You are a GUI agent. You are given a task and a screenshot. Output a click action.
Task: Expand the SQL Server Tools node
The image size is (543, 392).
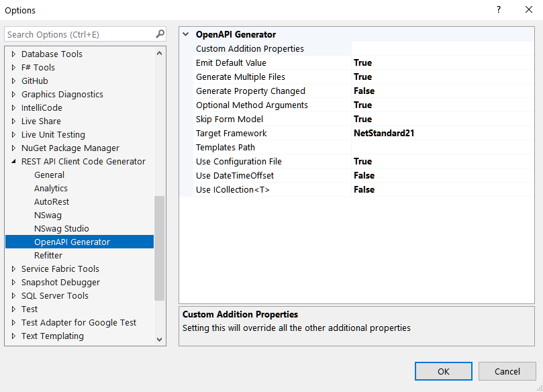[13, 296]
